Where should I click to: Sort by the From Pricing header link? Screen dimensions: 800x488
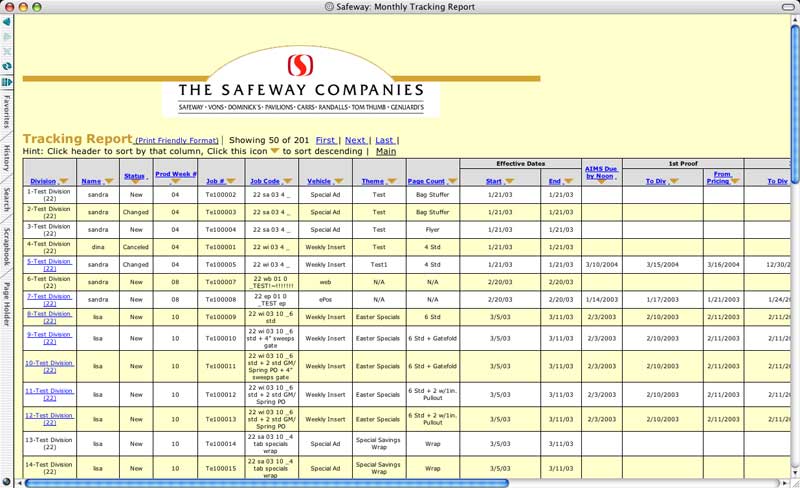[x=721, y=178]
